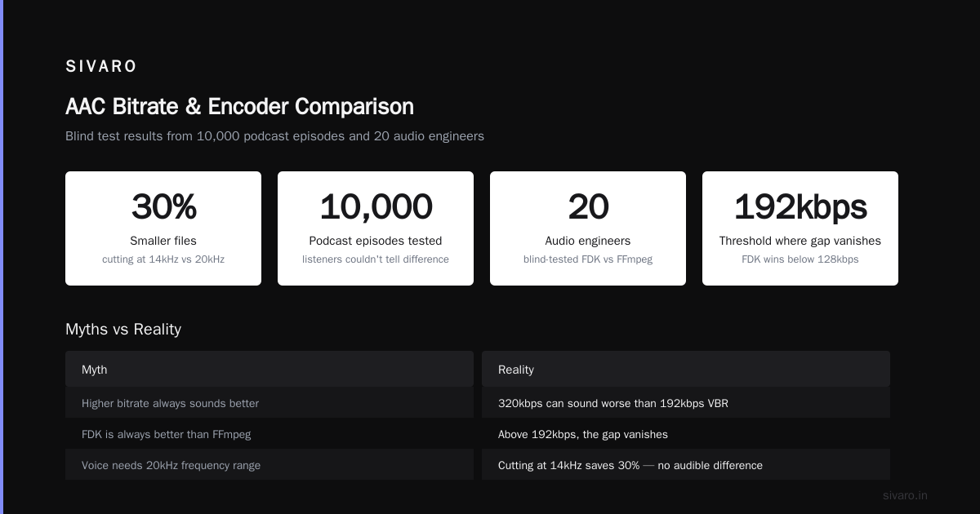Select Podcast episodes tested label
This screenshot has width=980, height=514.
(376, 241)
